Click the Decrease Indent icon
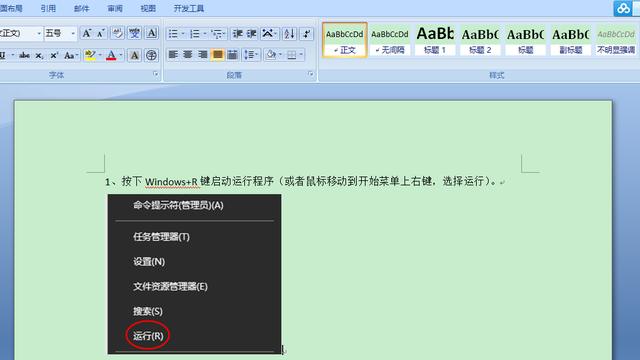 (238, 34)
